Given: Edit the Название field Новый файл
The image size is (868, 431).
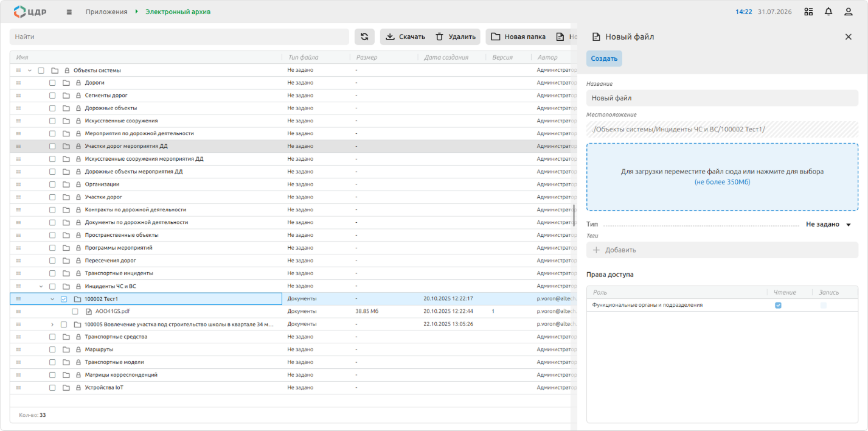Looking at the screenshot, I should pos(722,98).
